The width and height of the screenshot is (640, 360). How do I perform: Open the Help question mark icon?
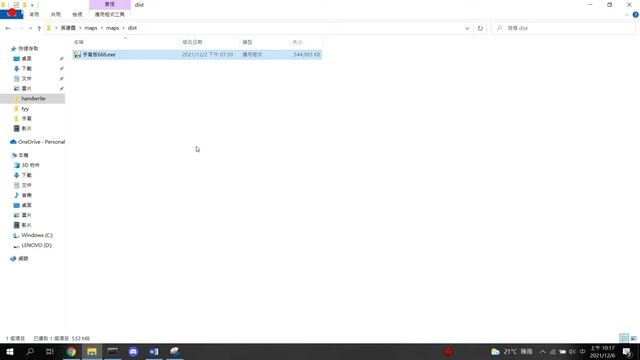(635, 14)
